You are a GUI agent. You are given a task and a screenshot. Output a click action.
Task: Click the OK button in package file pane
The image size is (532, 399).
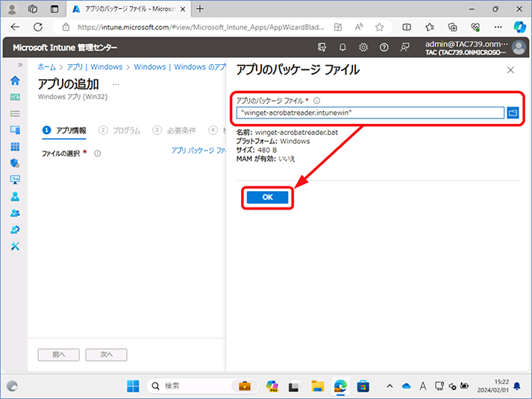tap(267, 198)
